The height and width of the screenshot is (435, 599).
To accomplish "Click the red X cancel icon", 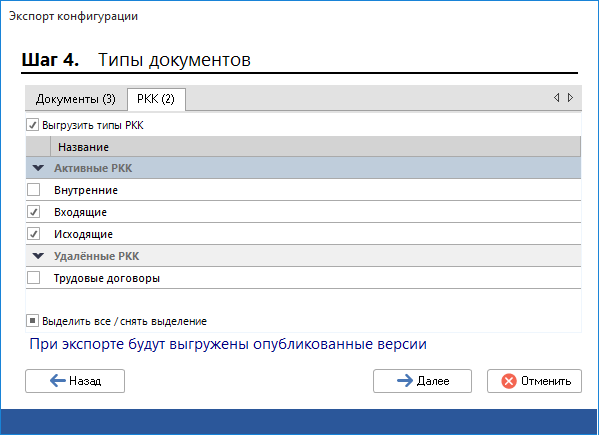I will tap(509, 381).
